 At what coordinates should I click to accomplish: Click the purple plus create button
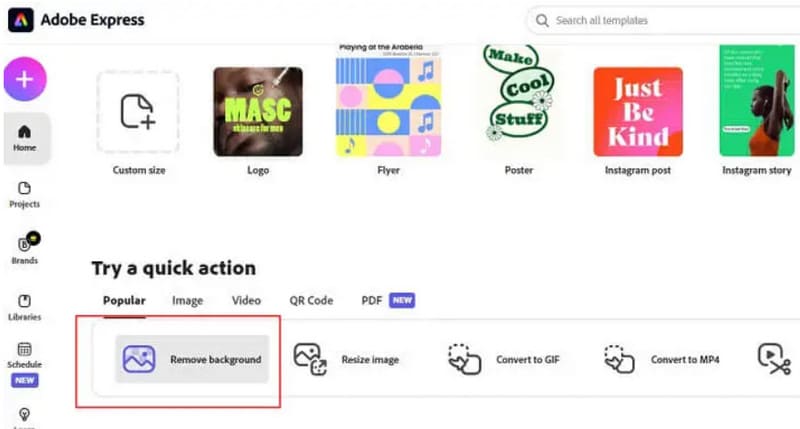[x=25, y=79]
